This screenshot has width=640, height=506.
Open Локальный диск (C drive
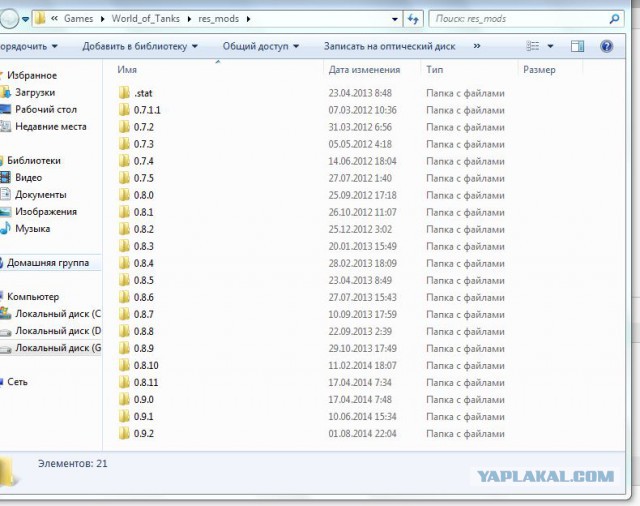coord(58,314)
